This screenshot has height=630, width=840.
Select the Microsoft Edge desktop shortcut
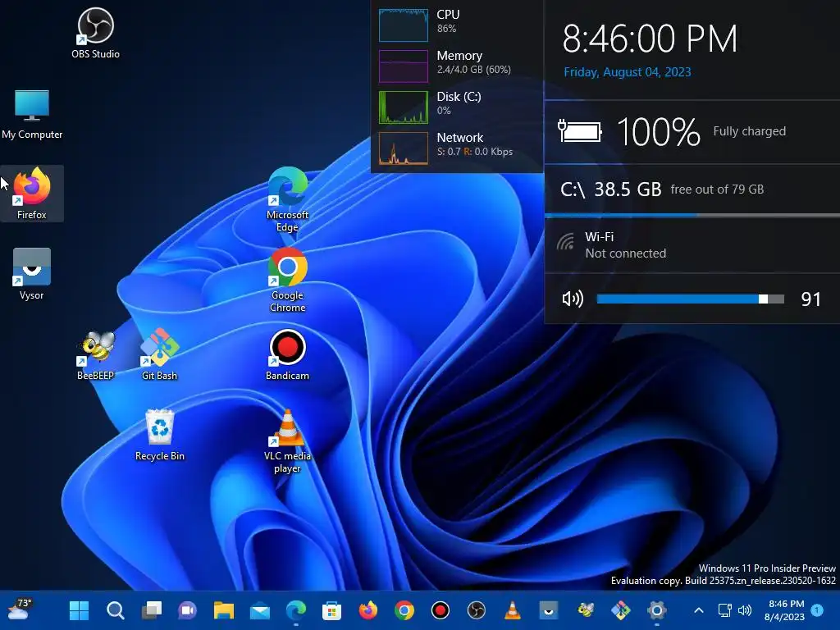tap(288, 199)
